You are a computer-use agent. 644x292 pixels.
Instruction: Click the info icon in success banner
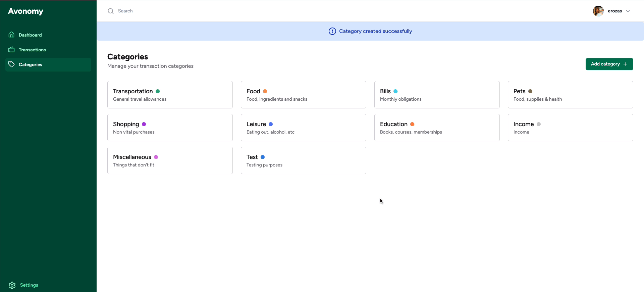click(332, 31)
